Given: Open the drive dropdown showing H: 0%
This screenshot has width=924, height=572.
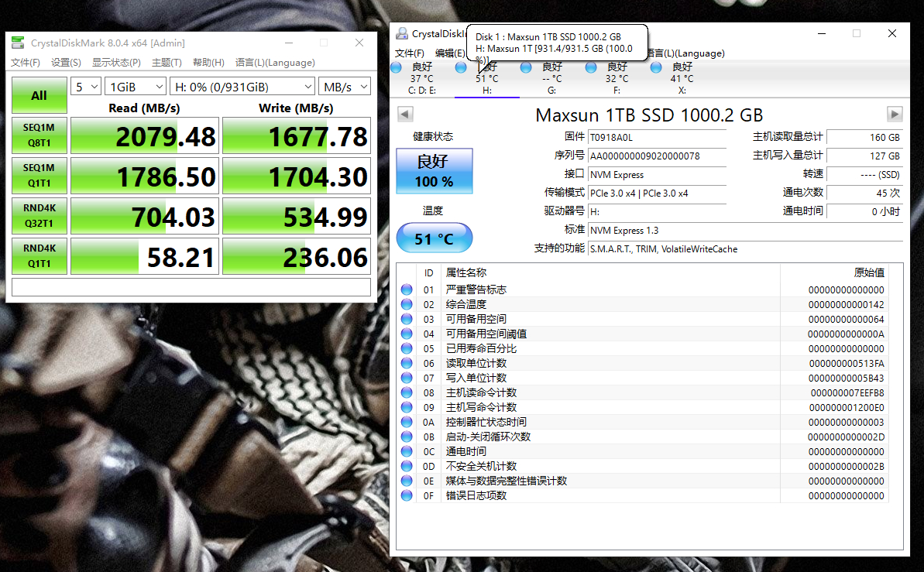Looking at the screenshot, I should 242,87.
